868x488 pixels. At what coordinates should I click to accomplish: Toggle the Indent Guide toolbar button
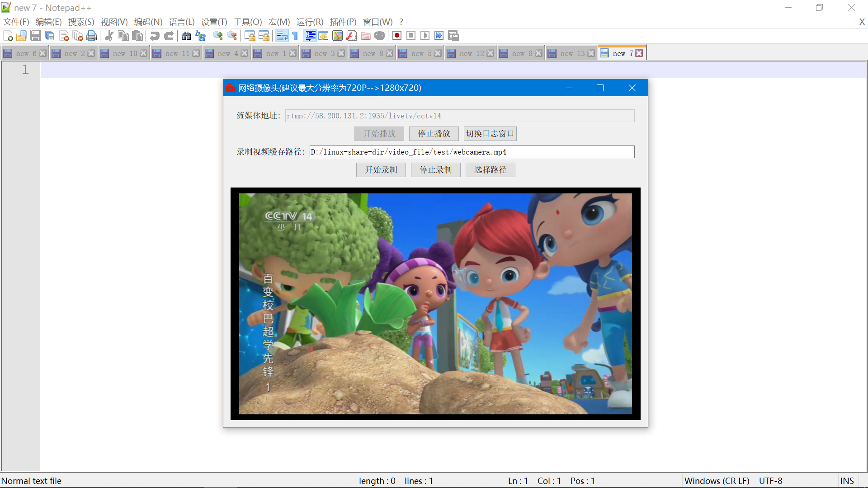(310, 36)
